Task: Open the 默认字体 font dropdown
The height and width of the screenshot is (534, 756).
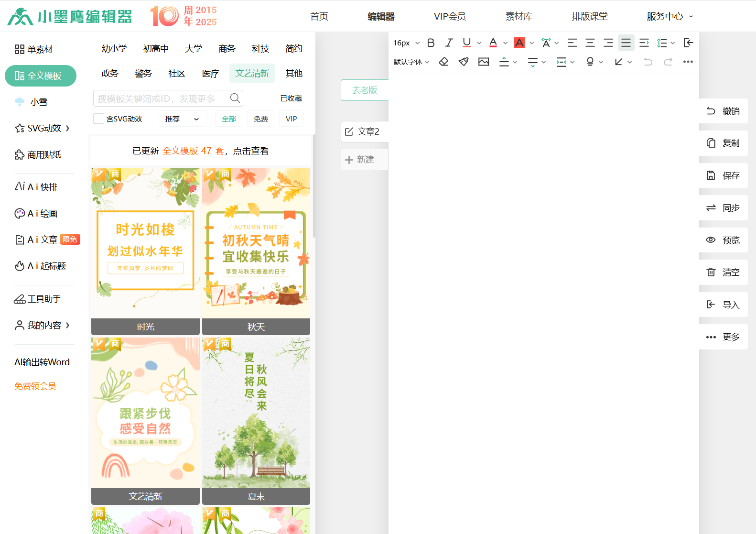Action: click(x=411, y=62)
